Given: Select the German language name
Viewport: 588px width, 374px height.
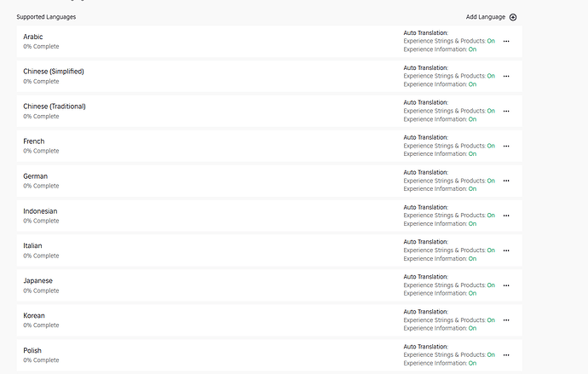Looking at the screenshot, I should 36,176.
